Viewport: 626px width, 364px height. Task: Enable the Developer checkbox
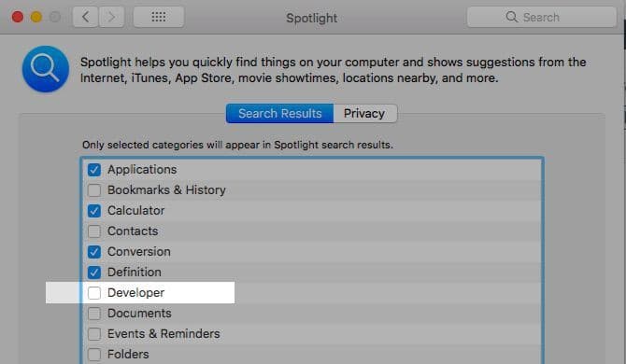coord(94,293)
